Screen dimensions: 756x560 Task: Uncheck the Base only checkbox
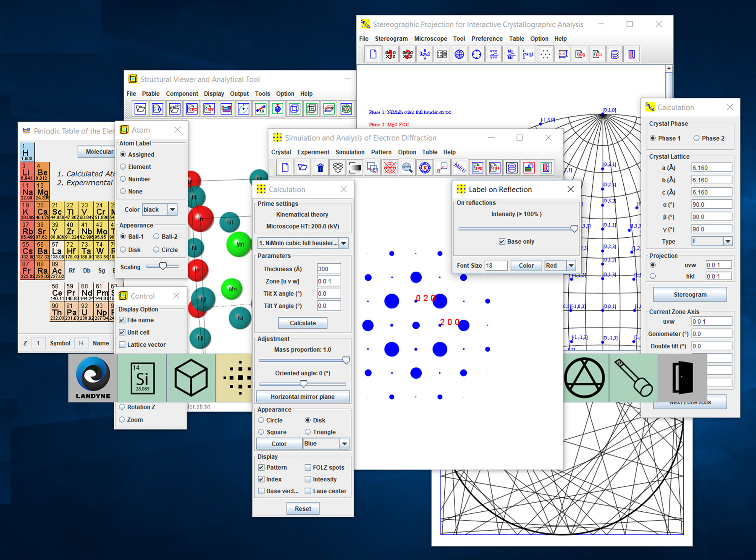pyautogui.click(x=502, y=241)
